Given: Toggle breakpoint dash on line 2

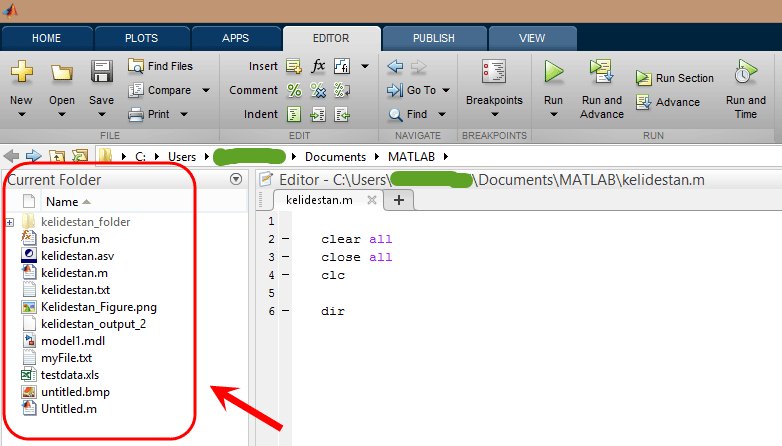Looking at the screenshot, I should coord(285,239).
